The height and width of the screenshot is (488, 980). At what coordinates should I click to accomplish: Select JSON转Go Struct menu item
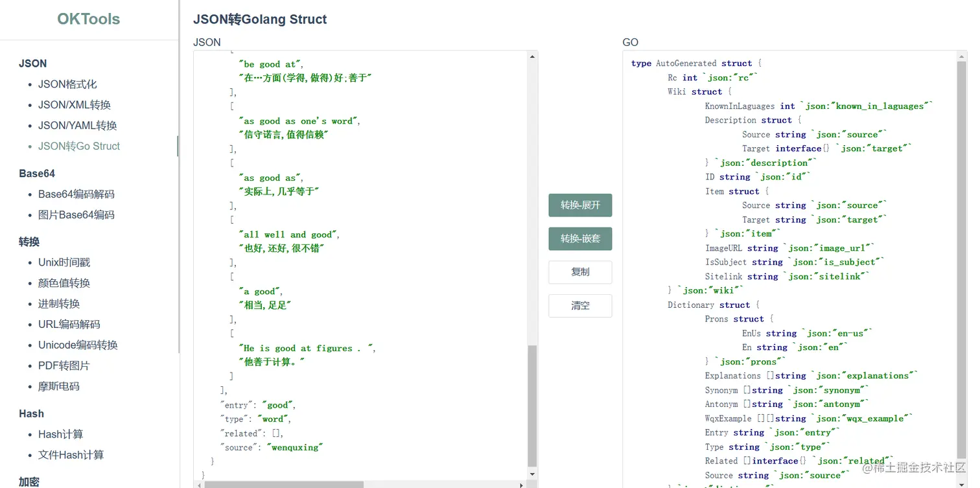pos(79,146)
